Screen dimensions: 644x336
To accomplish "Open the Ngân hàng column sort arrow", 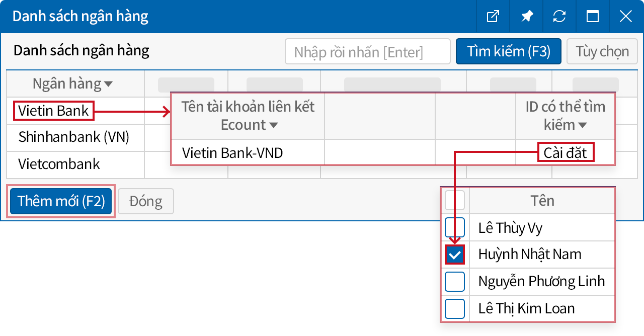I will 108,85.
